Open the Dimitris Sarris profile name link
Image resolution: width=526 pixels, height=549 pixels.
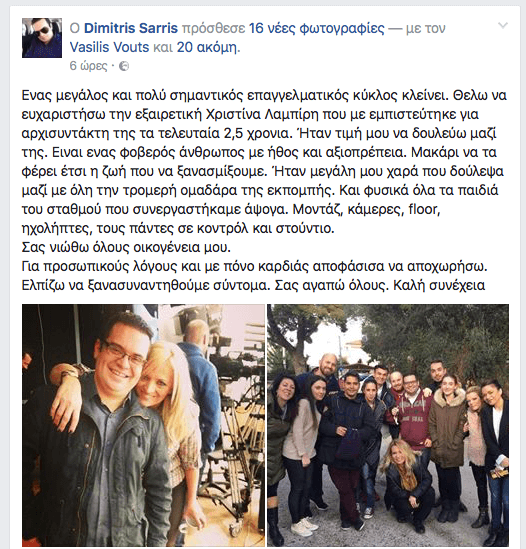[x=131, y=28]
